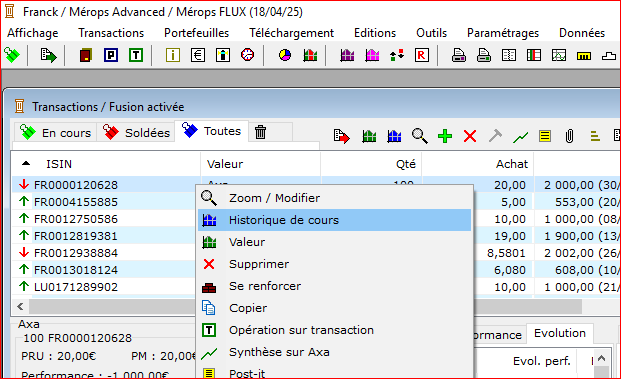Click blue chart icon in Transactions toolbar

point(394,136)
